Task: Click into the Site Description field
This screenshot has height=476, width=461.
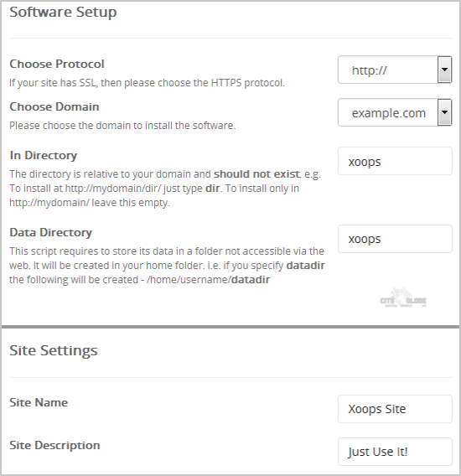Action: click(395, 452)
